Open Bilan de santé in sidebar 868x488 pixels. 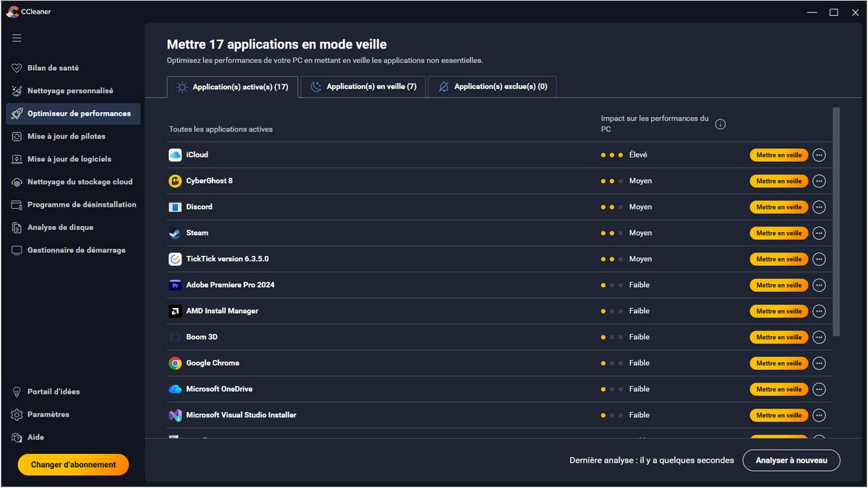[x=53, y=68]
